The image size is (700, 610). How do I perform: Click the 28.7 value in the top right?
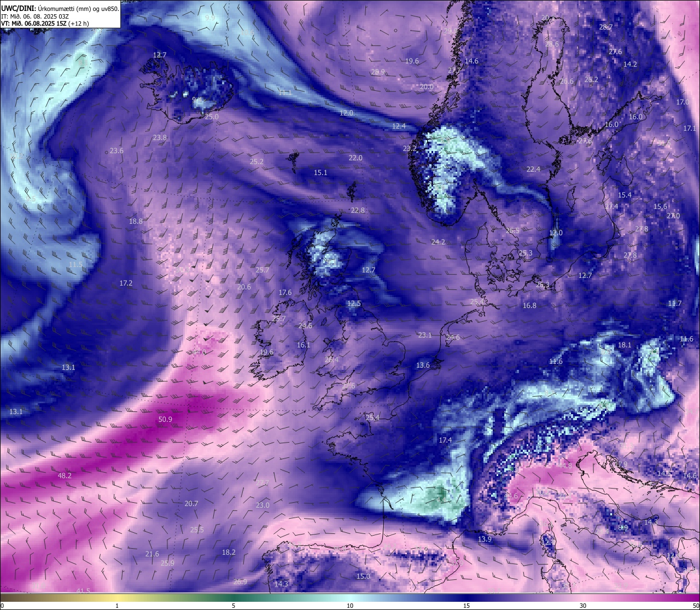[605, 27]
